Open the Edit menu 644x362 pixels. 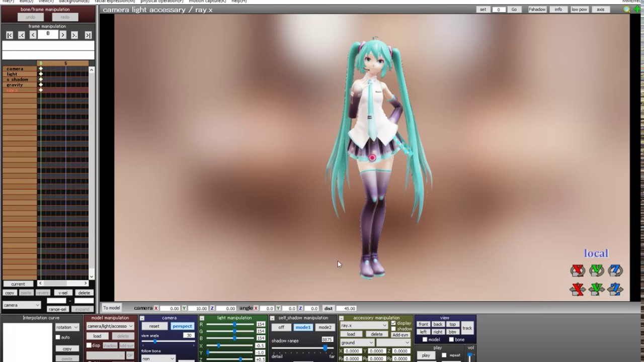tap(26, 2)
